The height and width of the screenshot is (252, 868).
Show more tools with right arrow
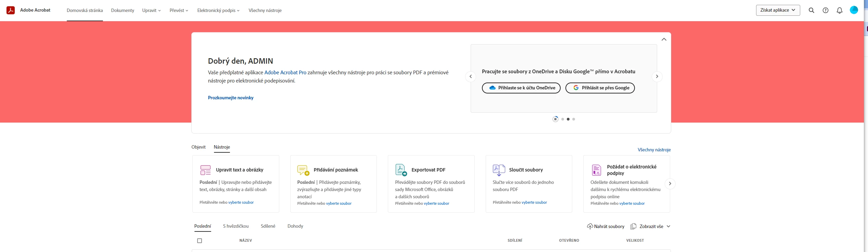(x=670, y=184)
